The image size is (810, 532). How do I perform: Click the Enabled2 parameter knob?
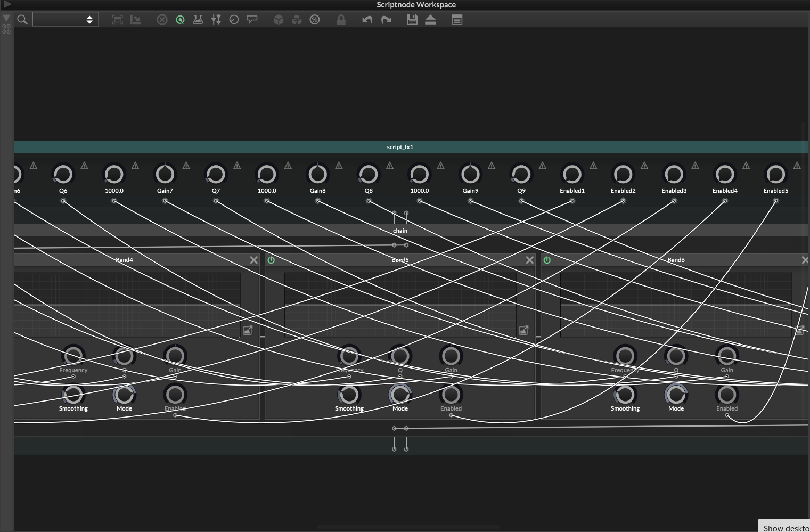point(623,174)
